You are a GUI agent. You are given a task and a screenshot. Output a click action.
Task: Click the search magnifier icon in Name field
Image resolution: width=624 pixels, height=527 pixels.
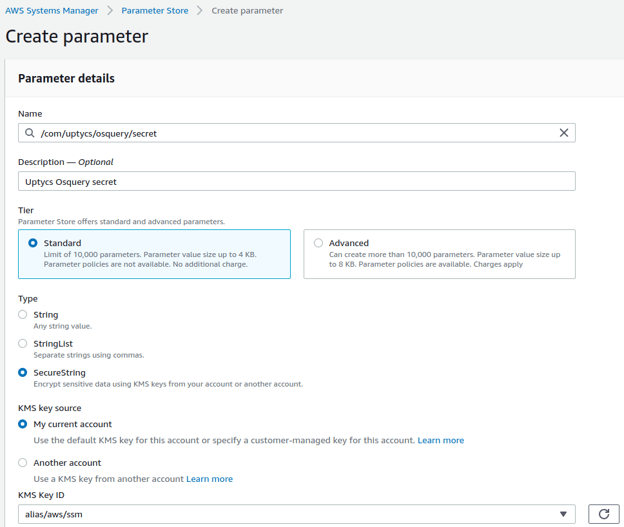(x=29, y=133)
